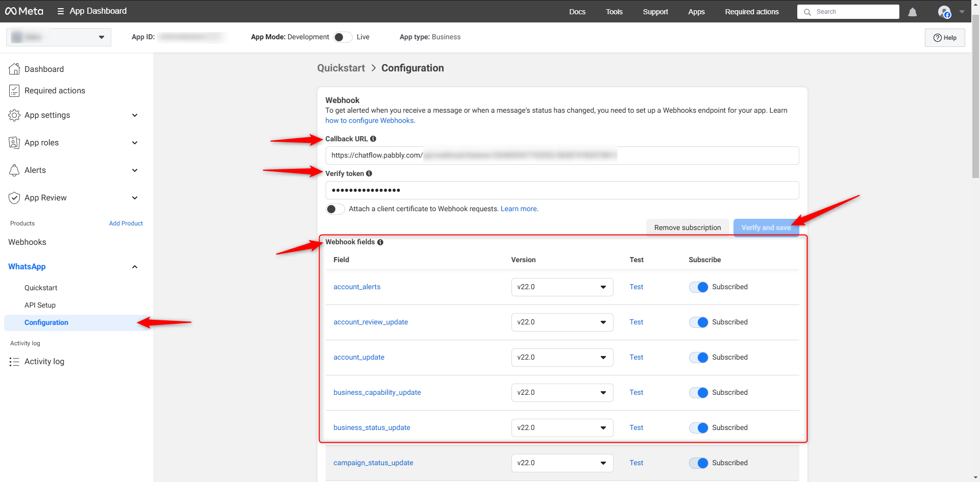Toggle the business_status_update subscription switch
980x482 pixels.
(x=698, y=428)
